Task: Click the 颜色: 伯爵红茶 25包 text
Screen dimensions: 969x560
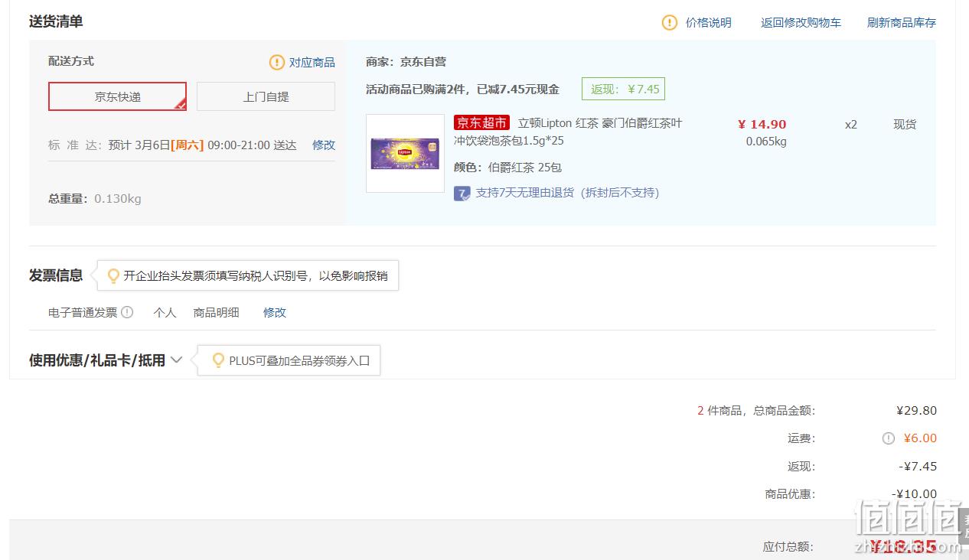Action: coord(507,168)
